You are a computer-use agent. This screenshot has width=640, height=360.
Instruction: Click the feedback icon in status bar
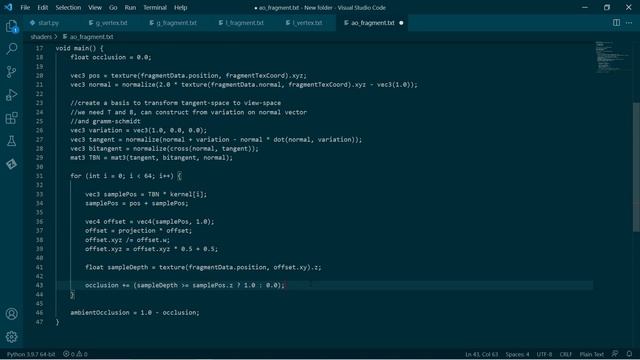[x=615, y=354]
